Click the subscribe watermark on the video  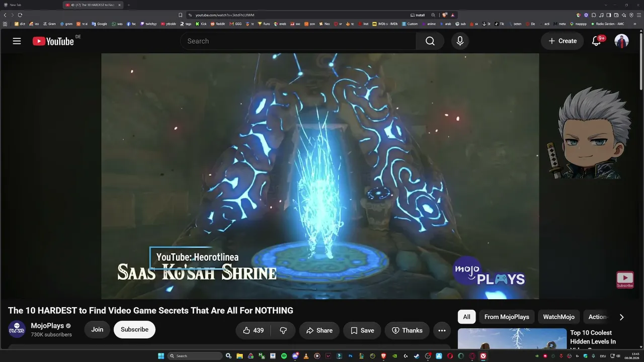point(625,280)
